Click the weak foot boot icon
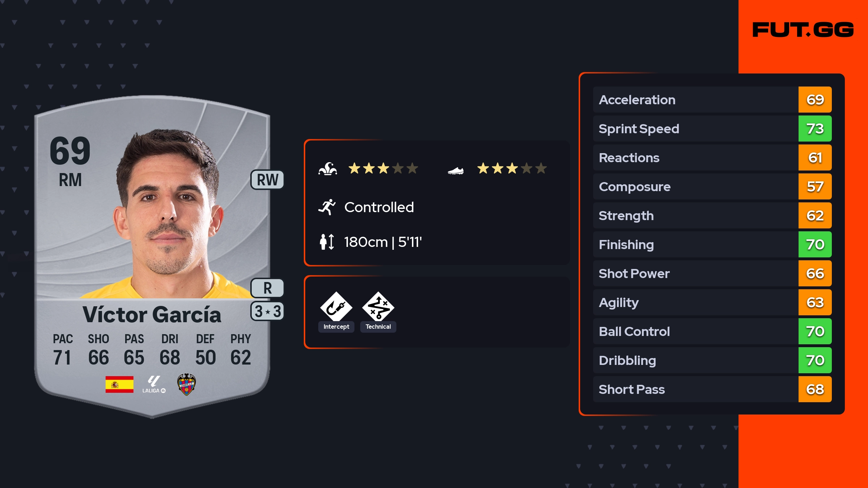 coord(456,170)
